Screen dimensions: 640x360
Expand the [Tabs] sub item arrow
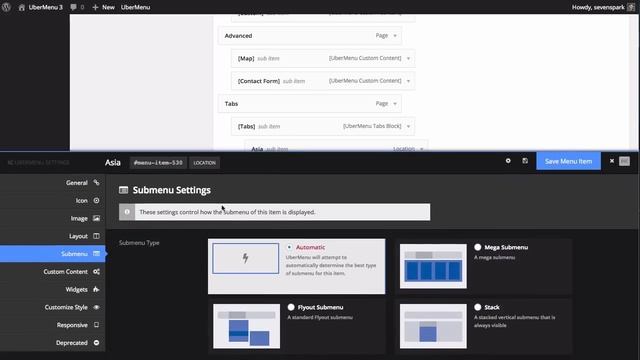pyautogui.click(x=408, y=127)
